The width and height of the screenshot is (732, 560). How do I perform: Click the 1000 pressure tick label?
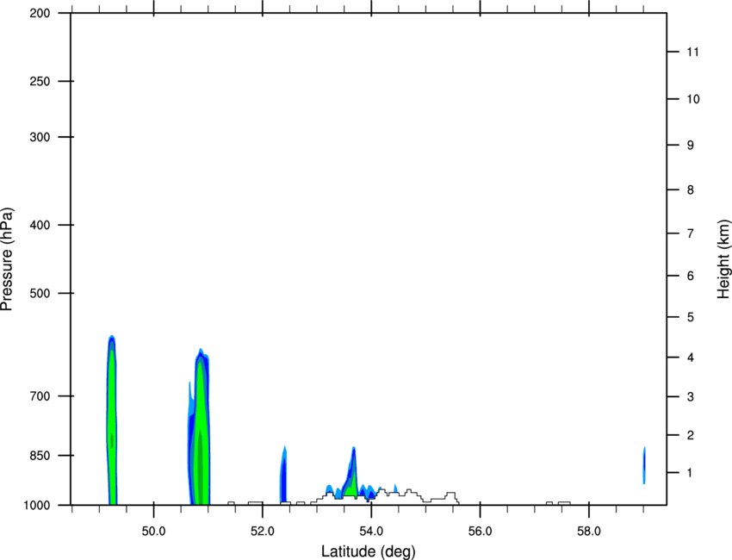(x=36, y=505)
